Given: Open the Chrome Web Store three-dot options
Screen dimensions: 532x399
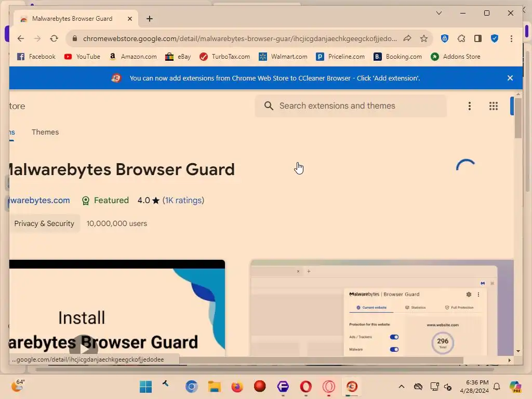Looking at the screenshot, I should pyautogui.click(x=470, y=106).
